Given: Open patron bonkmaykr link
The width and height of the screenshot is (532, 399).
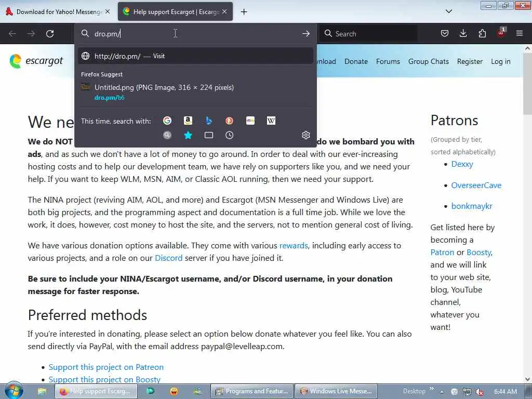Looking at the screenshot, I should [x=471, y=206].
